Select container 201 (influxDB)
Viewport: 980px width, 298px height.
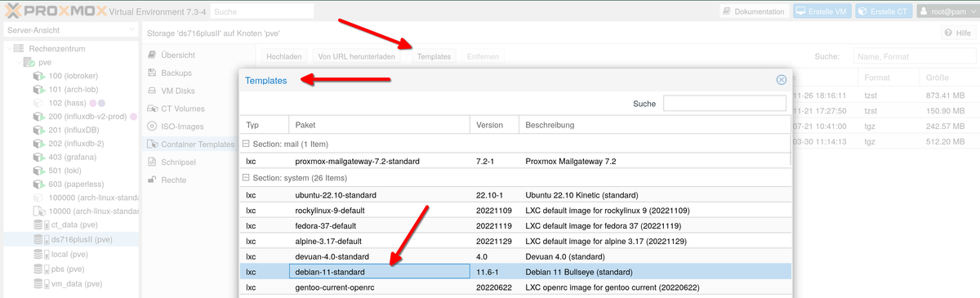click(x=73, y=131)
